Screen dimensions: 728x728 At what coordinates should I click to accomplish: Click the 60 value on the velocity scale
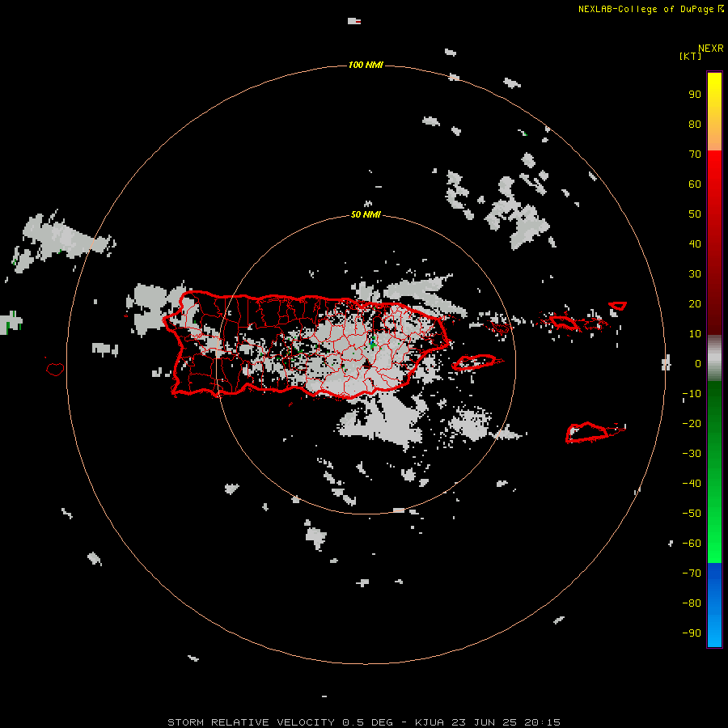click(695, 184)
